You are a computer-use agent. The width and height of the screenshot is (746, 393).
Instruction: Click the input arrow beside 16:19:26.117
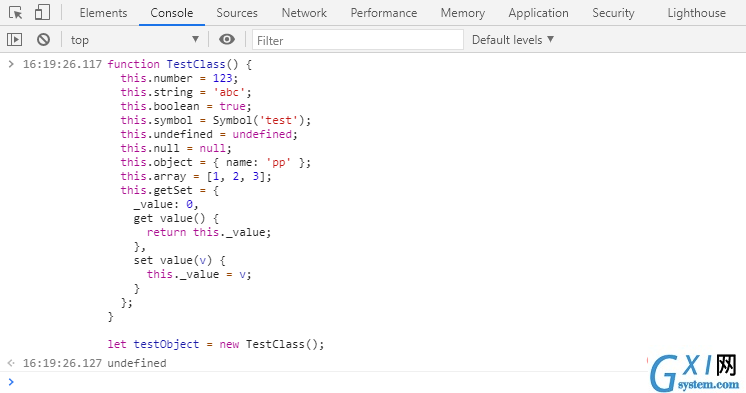tap(11, 64)
